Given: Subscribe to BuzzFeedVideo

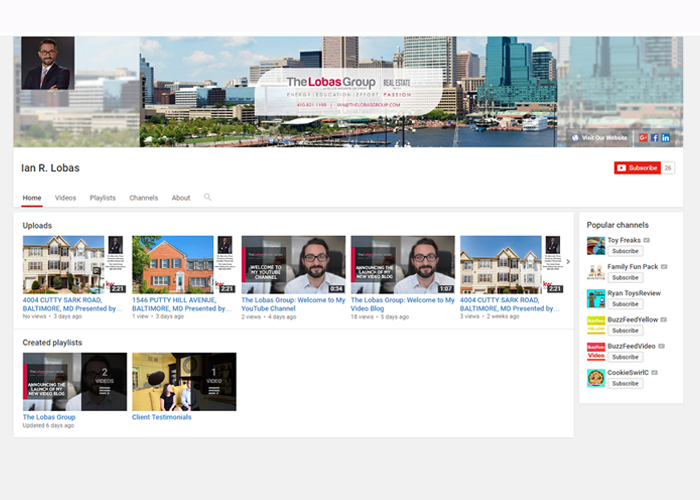Looking at the screenshot, I should 625,357.
